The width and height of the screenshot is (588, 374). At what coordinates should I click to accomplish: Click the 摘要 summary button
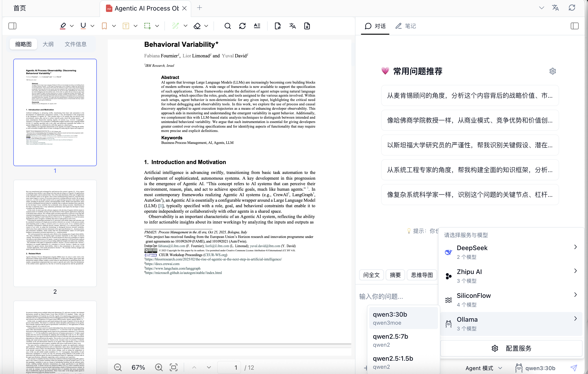pyautogui.click(x=395, y=275)
